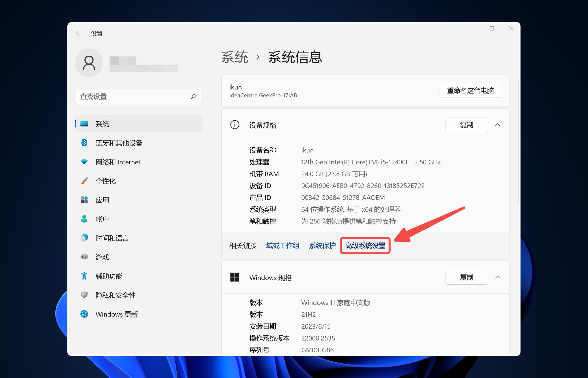588x378 pixels.
Task: Select the 机带 RAM value 24.0 GB
Action: click(334, 174)
